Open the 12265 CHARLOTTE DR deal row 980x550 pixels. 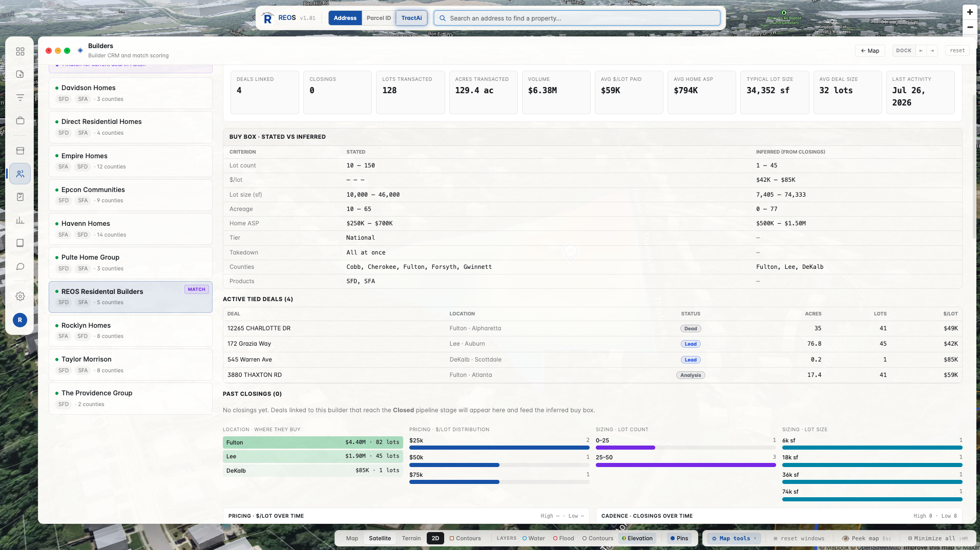[592, 328]
